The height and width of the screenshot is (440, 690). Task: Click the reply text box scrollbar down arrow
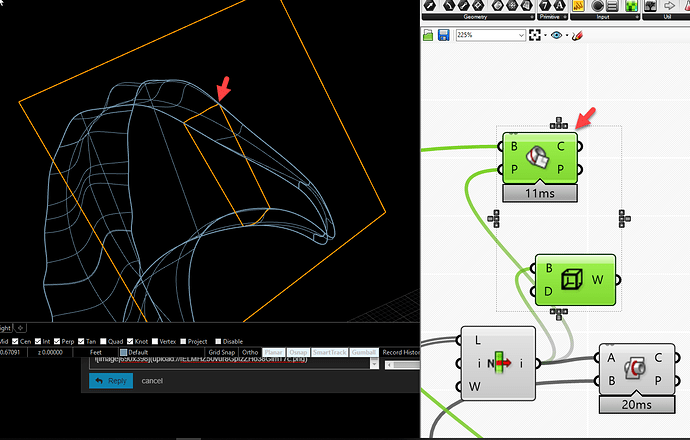coord(374,364)
